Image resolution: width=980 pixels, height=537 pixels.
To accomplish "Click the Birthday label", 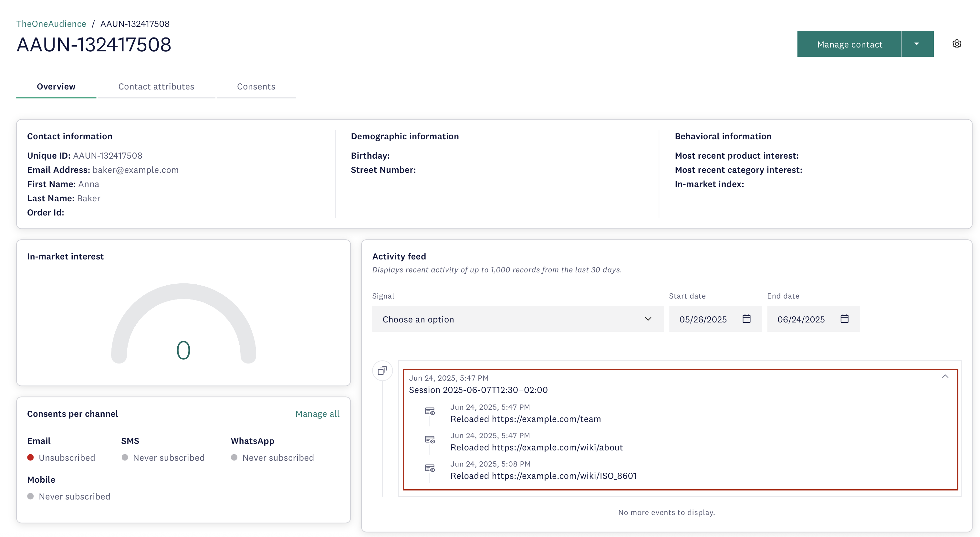I will [x=370, y=156].
